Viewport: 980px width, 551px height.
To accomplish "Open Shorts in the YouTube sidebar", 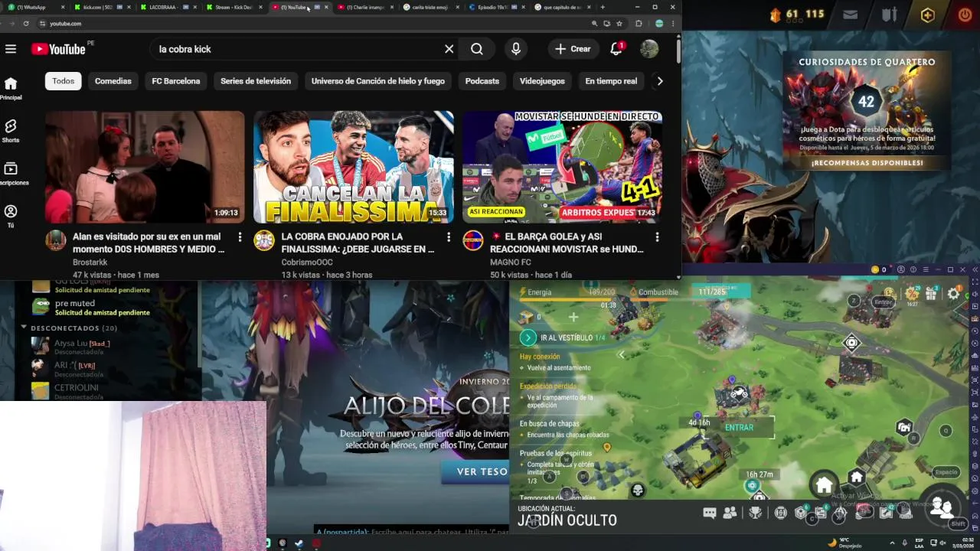I will (11, 130).
